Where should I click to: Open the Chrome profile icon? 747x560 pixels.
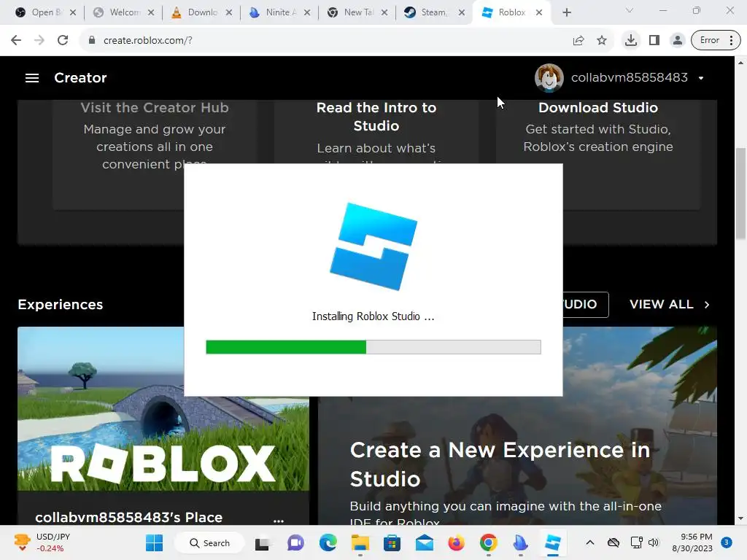pyautogui.click(x=677, y=41)
